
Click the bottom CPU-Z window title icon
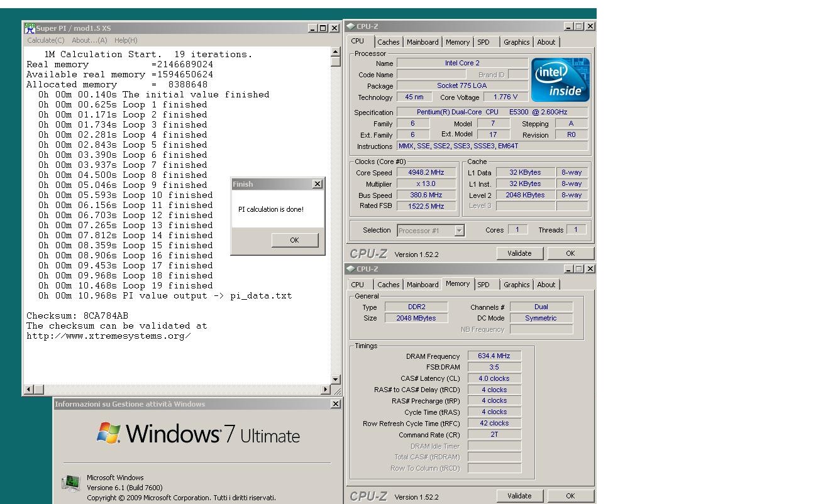coord(351,269)
